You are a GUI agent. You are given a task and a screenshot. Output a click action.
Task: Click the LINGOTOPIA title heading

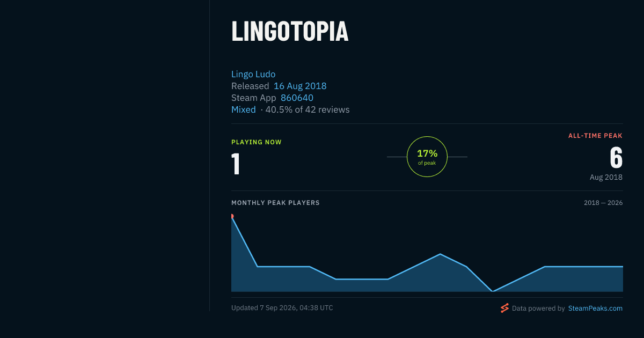(x=290, y=32)
